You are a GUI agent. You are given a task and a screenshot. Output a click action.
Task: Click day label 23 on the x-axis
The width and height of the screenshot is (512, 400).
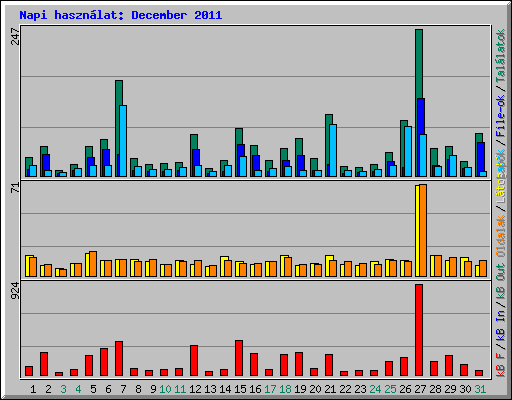[x=360, y=389]
